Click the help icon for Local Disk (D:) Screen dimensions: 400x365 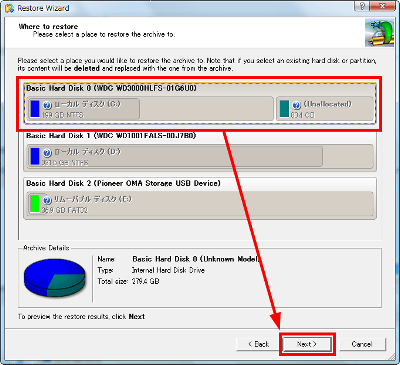[47, 153]
